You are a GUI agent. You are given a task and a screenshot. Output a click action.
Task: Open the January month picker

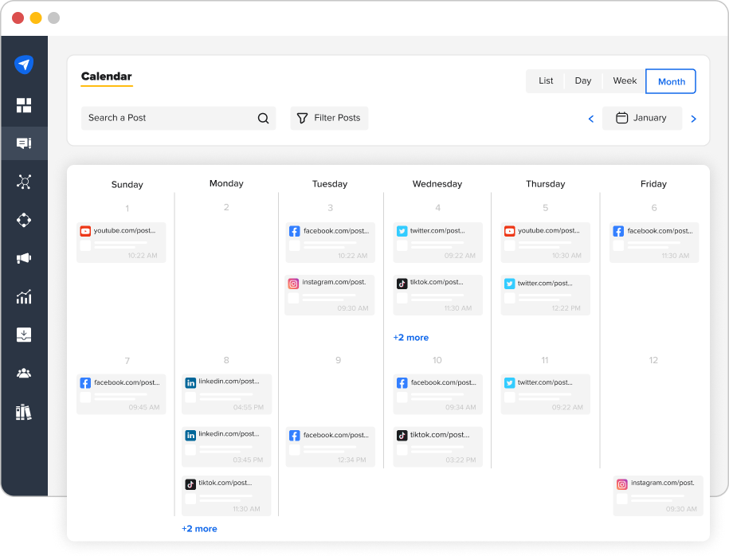point(642,118)
